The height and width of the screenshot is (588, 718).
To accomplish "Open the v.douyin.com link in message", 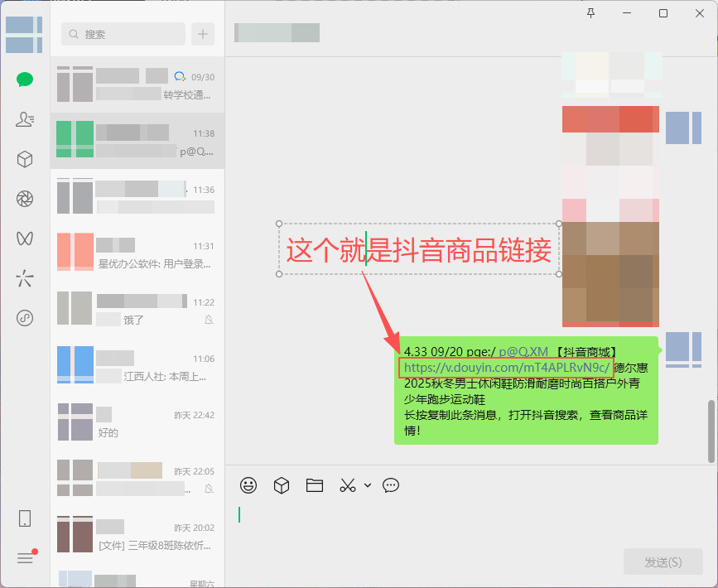I will 507,368.
